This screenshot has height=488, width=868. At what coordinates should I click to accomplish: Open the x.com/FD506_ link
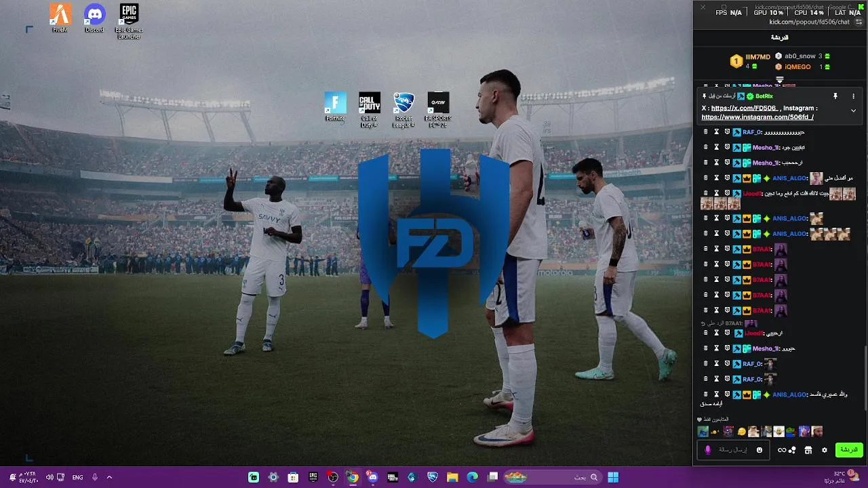pos(744,108)
